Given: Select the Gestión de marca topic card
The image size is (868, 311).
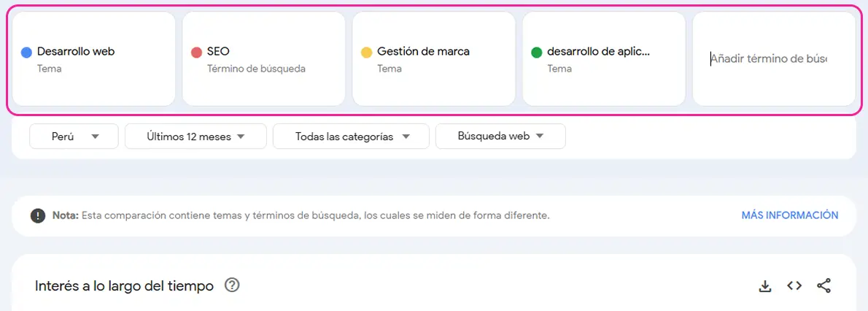Looking at the screenshot, I should point(433,58).
